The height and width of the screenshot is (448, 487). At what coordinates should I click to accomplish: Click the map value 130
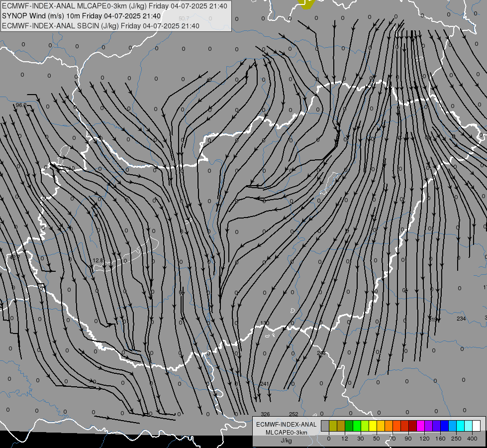(x=265, y=324)
